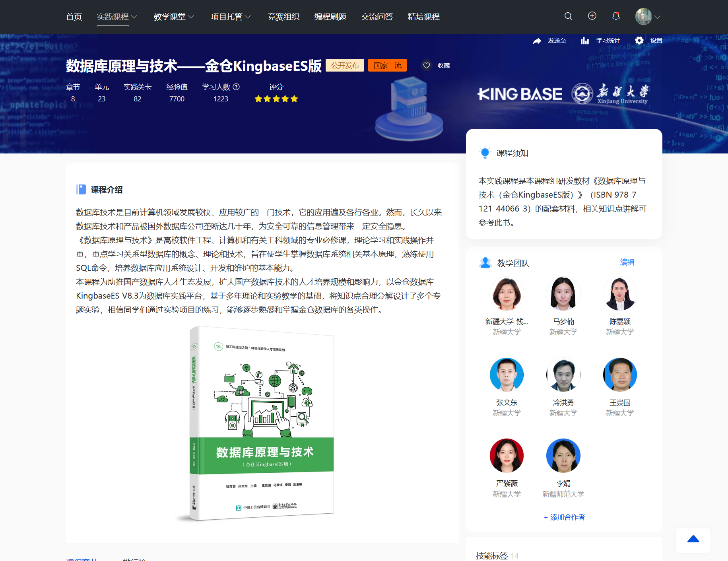This screenshot has width=728, height=561.
Task: Select the 实践课程 menu label
Action: click(113, 17)
